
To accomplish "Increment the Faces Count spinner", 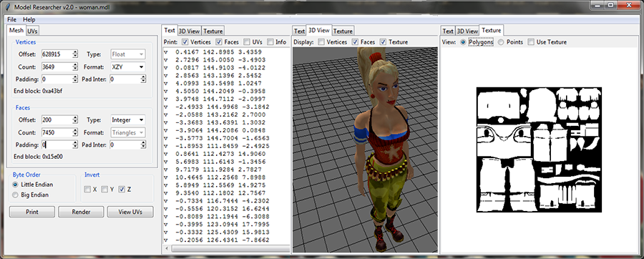I will [x=74, y=130].
